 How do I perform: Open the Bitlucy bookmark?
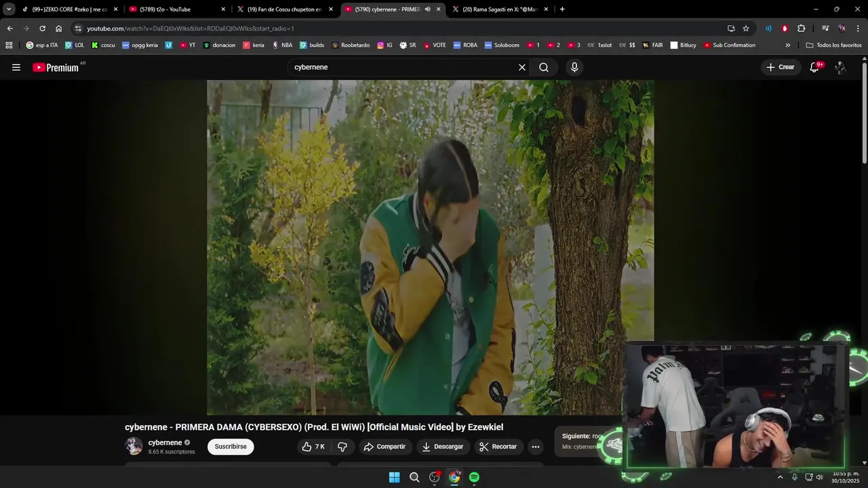(684, 45)
